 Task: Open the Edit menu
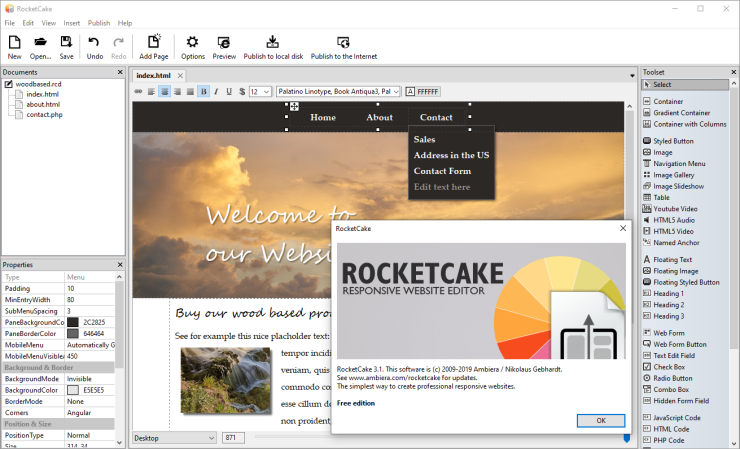[x=28, y=23]
